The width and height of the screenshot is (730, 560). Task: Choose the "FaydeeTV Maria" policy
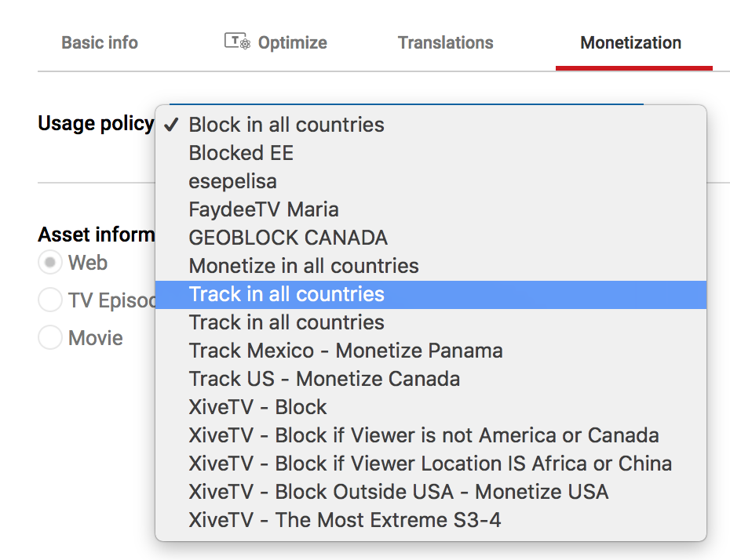tap(264, 209)
